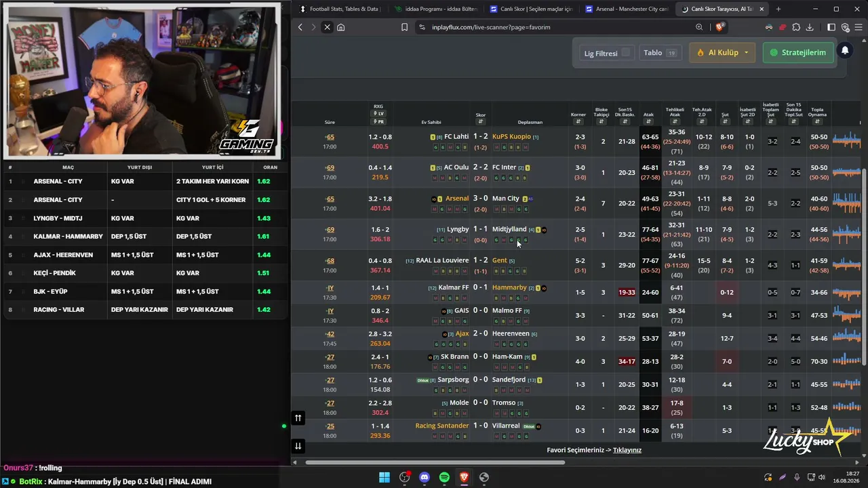
Task: Close the Canlı Skor Tarayıcısı tab
Action: tap(762, 9)
